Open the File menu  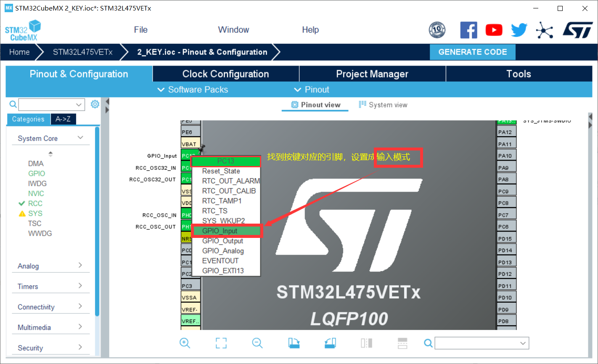[x=141, y=30]
